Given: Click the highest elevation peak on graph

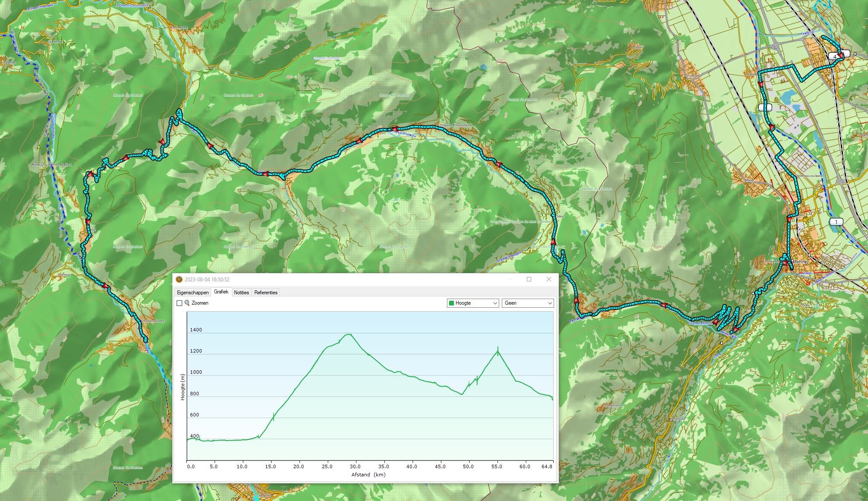Looking at the screenshot, I should click(348, 334).
